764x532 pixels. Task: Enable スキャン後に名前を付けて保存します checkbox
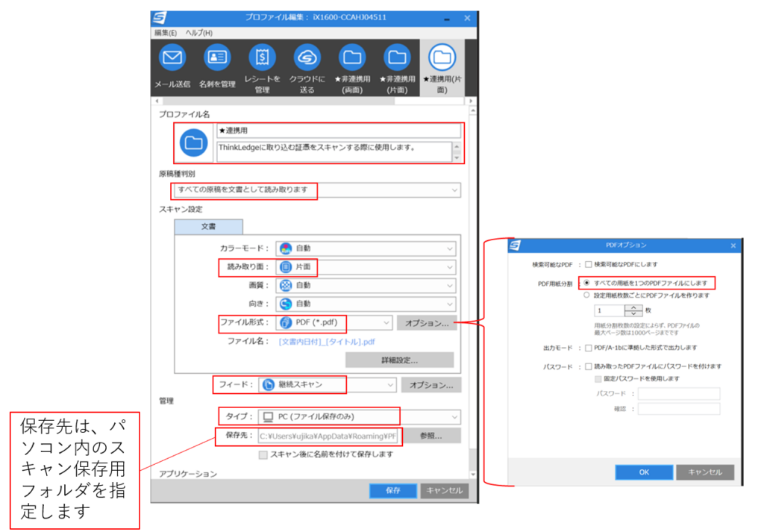[x=263, y=454]
